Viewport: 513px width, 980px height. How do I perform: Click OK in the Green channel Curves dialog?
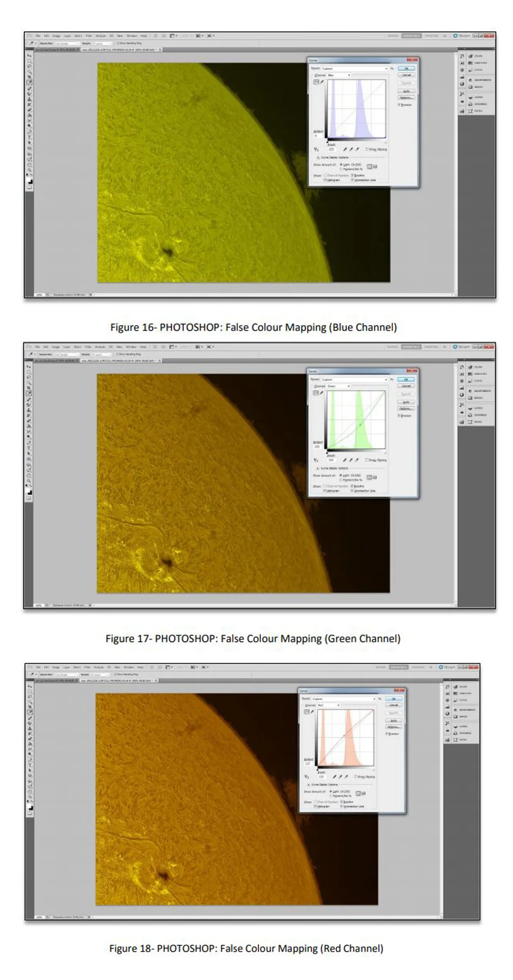tap(406, 380)
